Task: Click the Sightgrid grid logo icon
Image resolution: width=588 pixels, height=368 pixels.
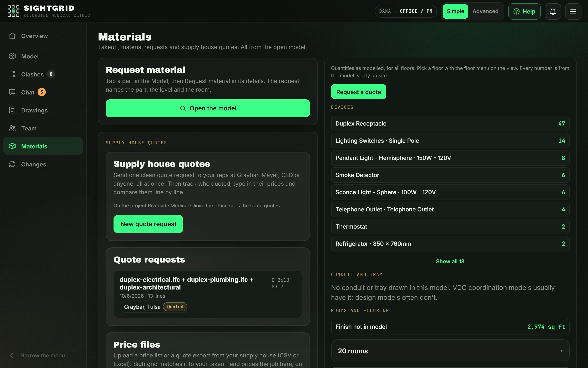Action: [13, 11]
